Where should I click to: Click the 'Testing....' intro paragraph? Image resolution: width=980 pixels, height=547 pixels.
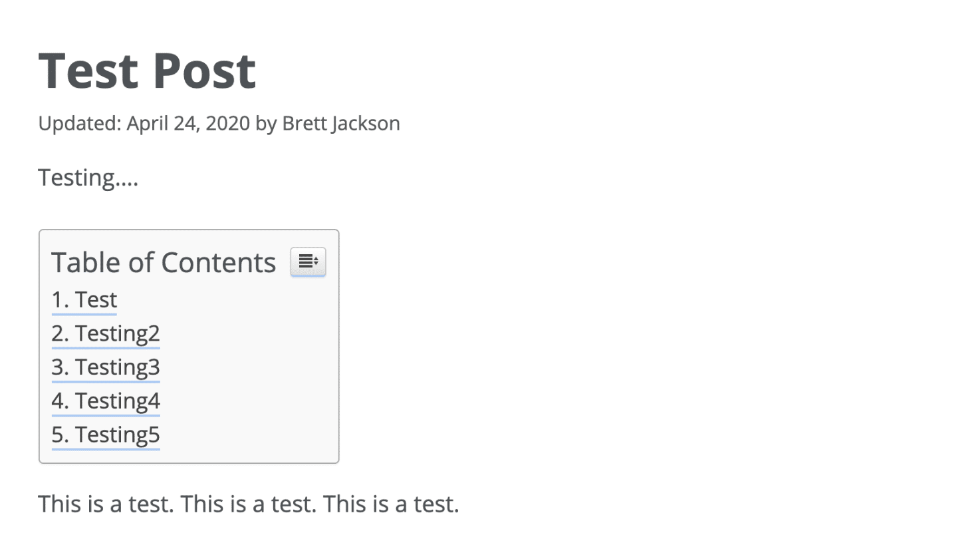pos(88,178)
